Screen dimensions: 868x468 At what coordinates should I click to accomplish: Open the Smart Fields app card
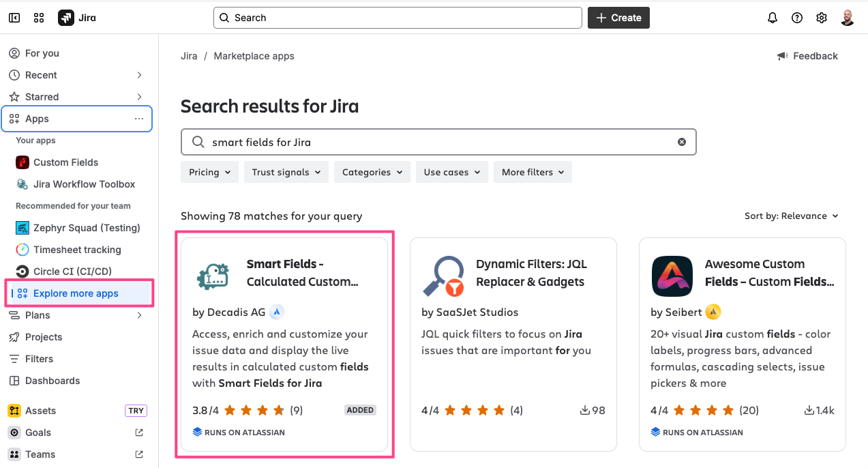(x=284, y=345)
